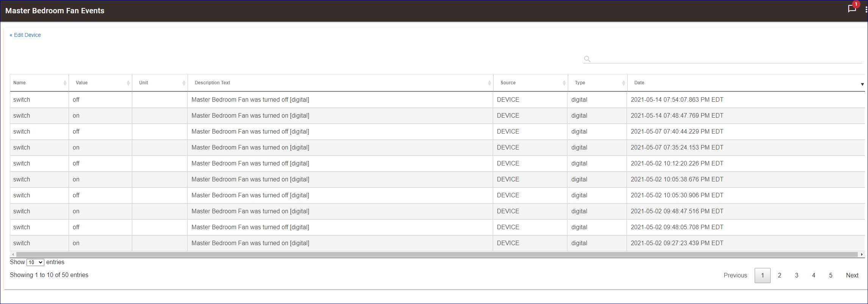Select date 2021-05-02 09:48:05.708 PM EDT
The height and width of the screenshot is (304, 868).
pos(677,227)
